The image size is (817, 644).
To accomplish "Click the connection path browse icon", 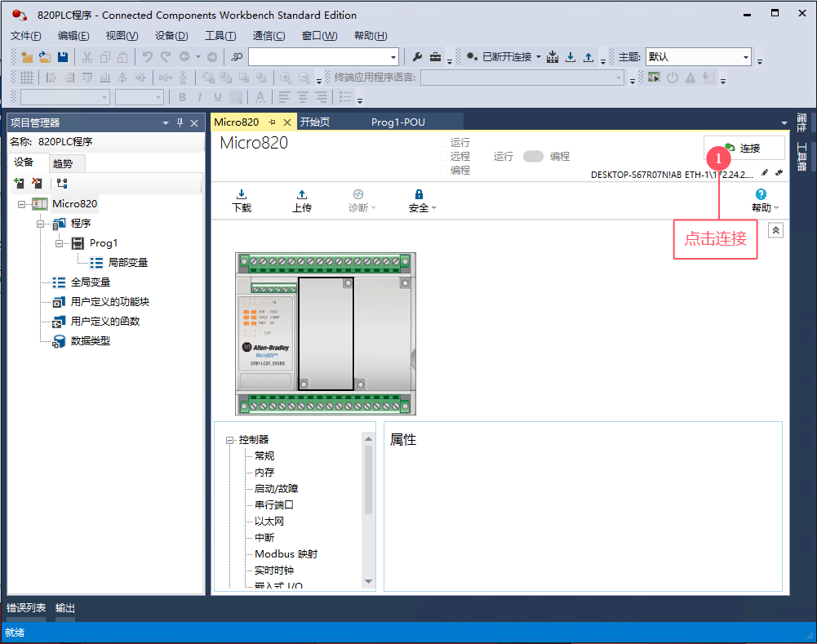I will point(779,173).
